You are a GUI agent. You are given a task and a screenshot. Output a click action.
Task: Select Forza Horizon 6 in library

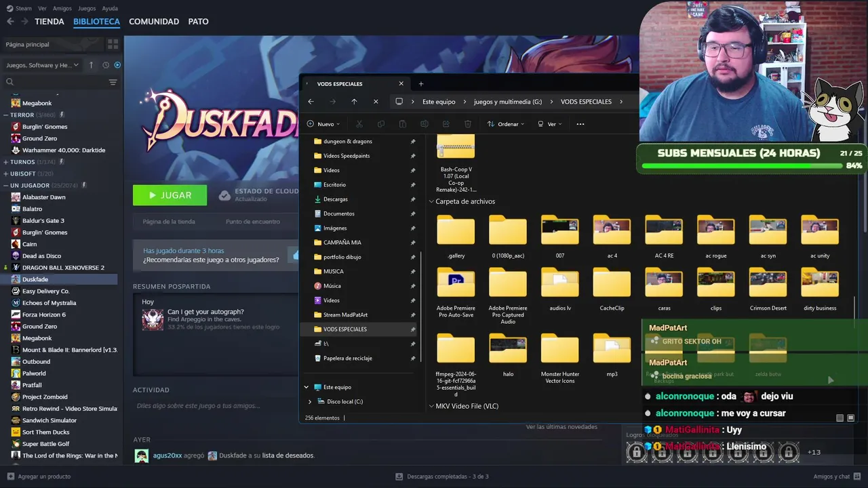click(x=44, y=314)
